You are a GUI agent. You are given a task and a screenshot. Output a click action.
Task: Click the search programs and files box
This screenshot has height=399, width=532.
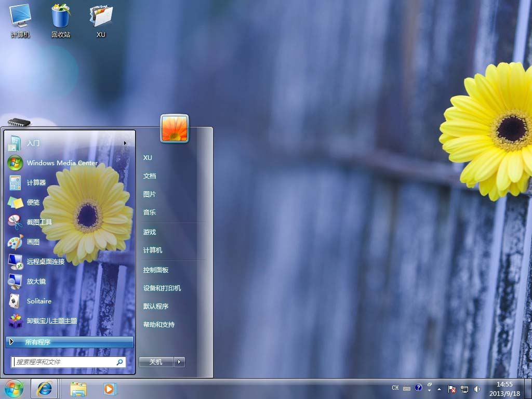[64, 362]
